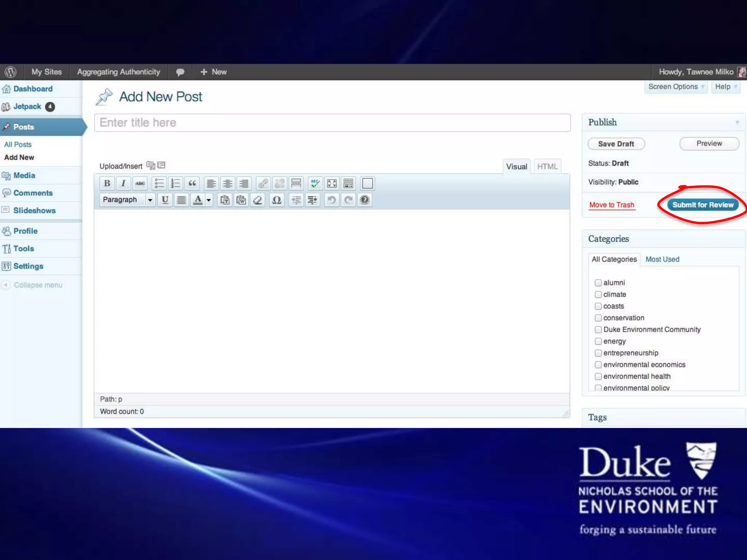Click the italic formatting icon
This screenshot has height=560, width=747.
pyautogui.click(x=123, y=183)
